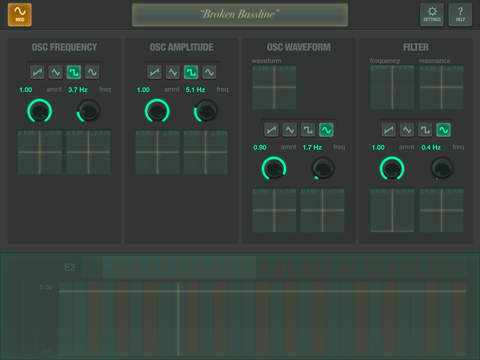Click the vertical playhead line on keyboard

(x=179, y=318)
